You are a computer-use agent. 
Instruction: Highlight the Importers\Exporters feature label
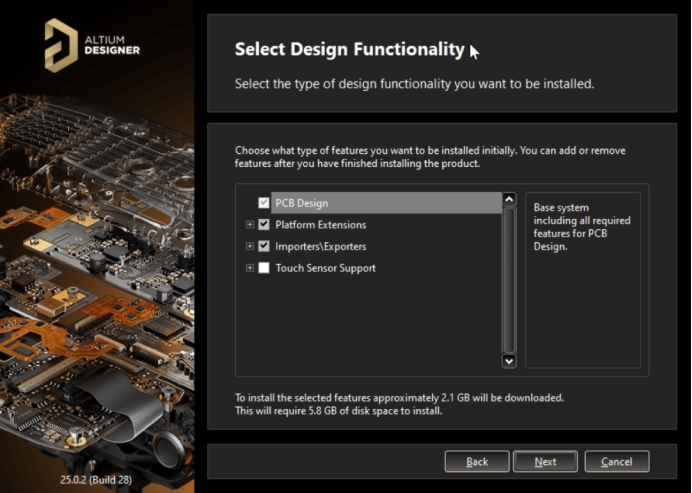(320, 246)
